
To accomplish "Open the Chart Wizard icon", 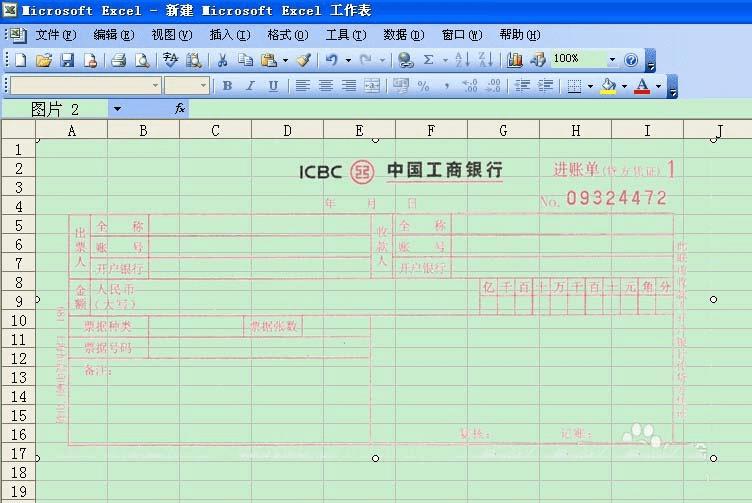I will [515, 60].
